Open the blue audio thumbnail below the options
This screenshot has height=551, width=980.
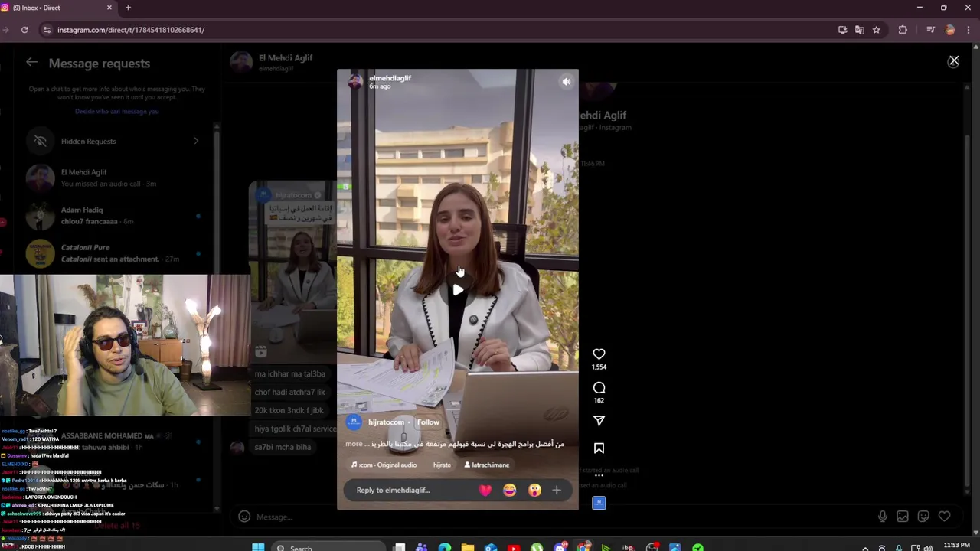599,503
